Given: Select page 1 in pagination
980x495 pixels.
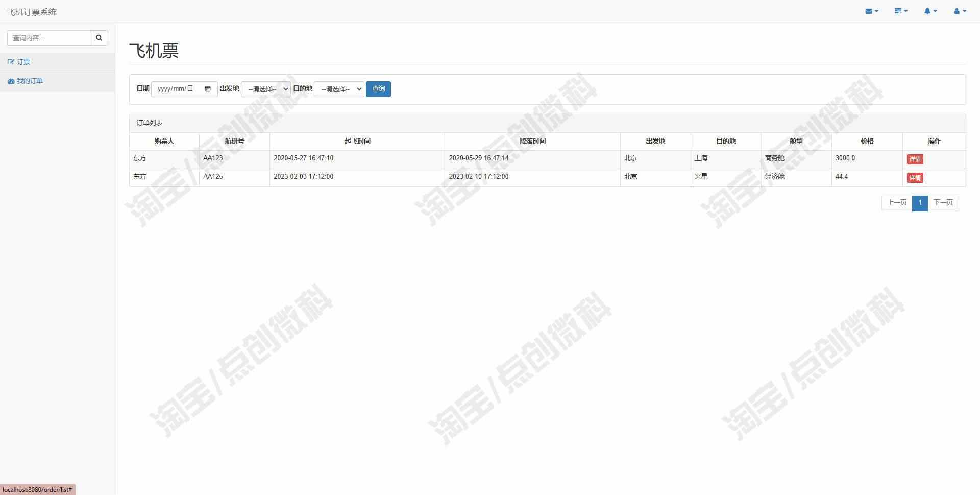Looking at the screenshot, I should [x=920, y=203].
